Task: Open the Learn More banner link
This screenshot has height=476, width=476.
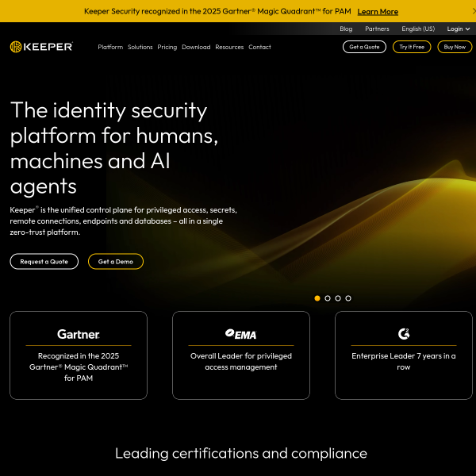Action: pyautogui.click(x=378, y=12)
